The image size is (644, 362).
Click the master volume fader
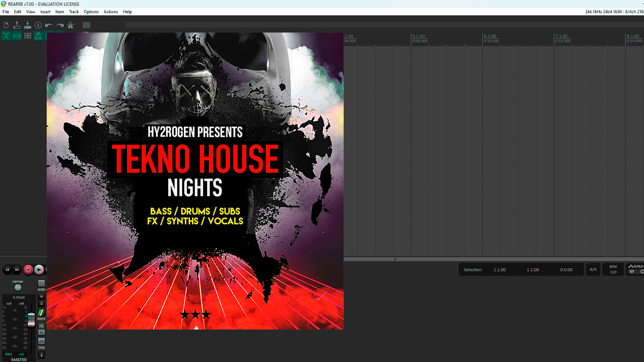point(31,319)
